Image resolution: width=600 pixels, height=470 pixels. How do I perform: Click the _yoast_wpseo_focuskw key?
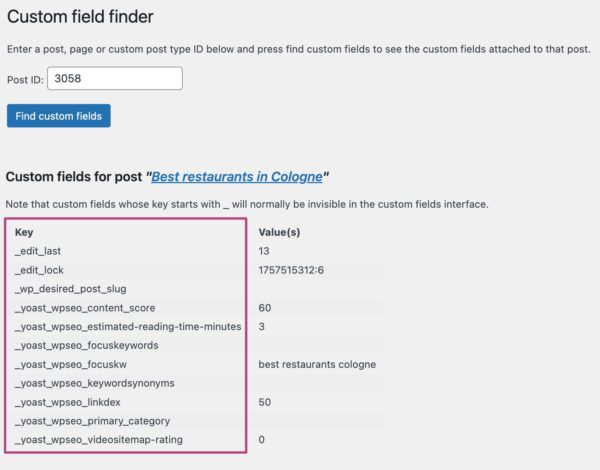pos(73,364)
